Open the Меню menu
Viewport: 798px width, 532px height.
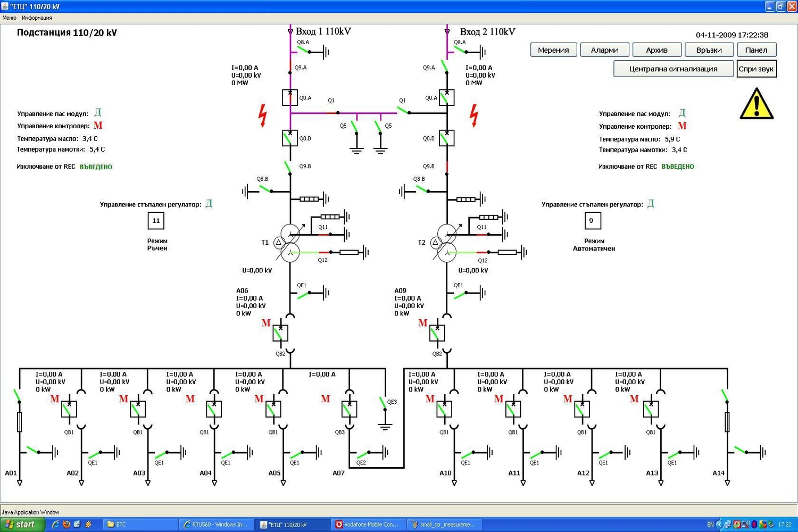click(x=9, y=18)
